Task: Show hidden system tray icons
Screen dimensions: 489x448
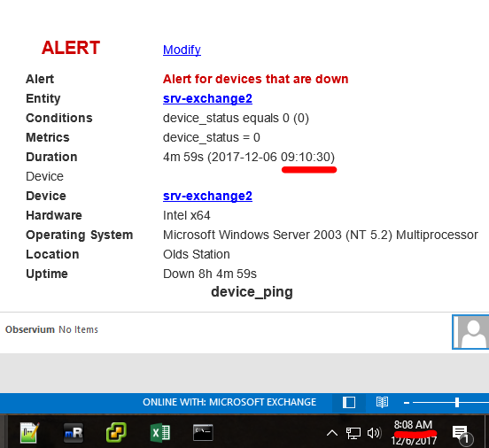Action: pyautogui.click(x=332, y=433)
